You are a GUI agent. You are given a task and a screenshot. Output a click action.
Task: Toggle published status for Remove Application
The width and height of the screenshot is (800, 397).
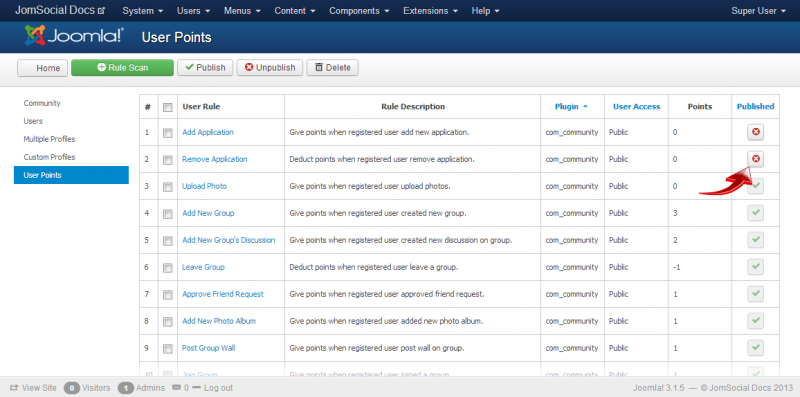pyautogui.click(x=756, y=159)
